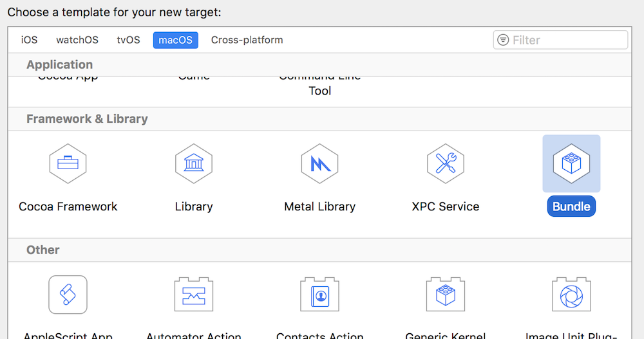The width and height of the screenshot is (644, 339).
Task: Select the Automator Action template icon
Action: coord(193,295)
